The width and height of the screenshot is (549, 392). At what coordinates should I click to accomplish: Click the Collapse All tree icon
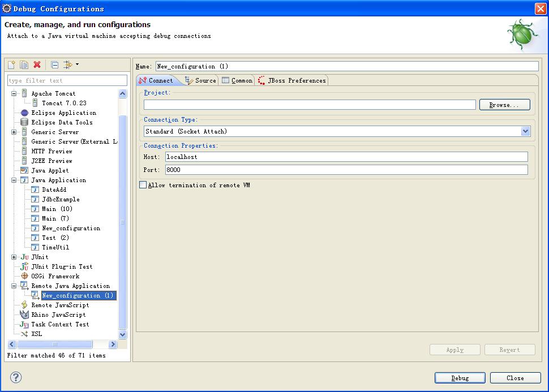click(x=54, y=65)
